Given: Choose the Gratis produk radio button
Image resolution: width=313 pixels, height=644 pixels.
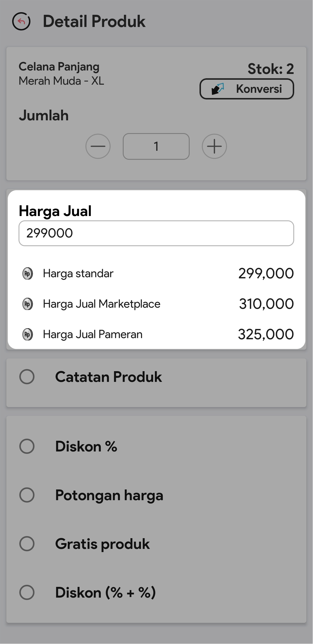Looking at the screenshot, I should (27, 543).
